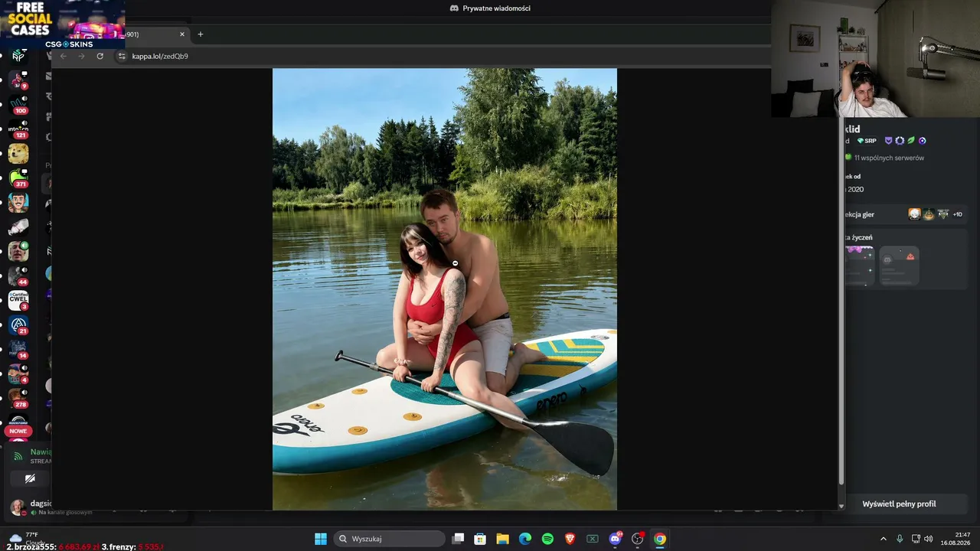This screenshot has height=551, width=980.
Task: Open the Windows Start menu
Action: [x=321, y=539]
